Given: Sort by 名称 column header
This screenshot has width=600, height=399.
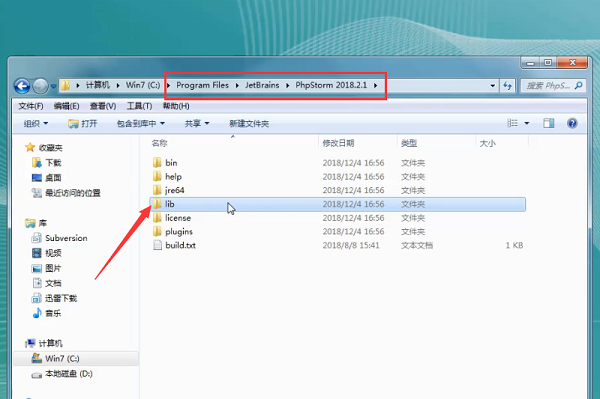Looking at the screenshot, I should (x=159, y=143).
